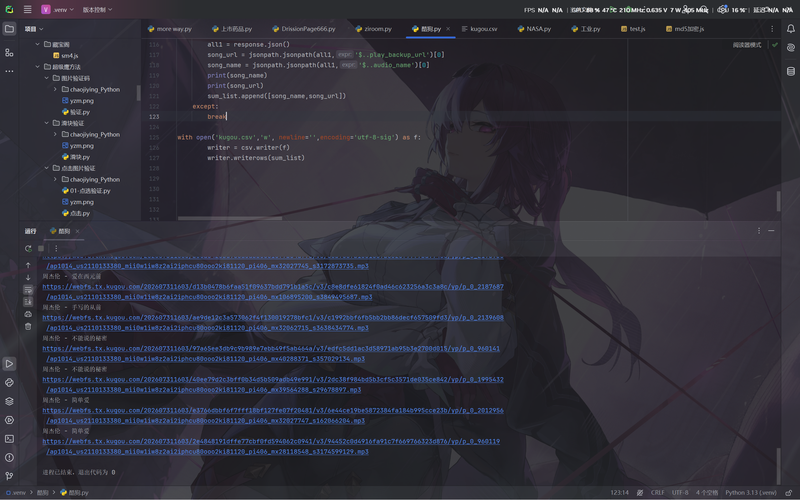Click Python 3.13 (.venv) interpreter in status bar
The height and width of the screenshot is (500, 800).
tap(751, 492)
